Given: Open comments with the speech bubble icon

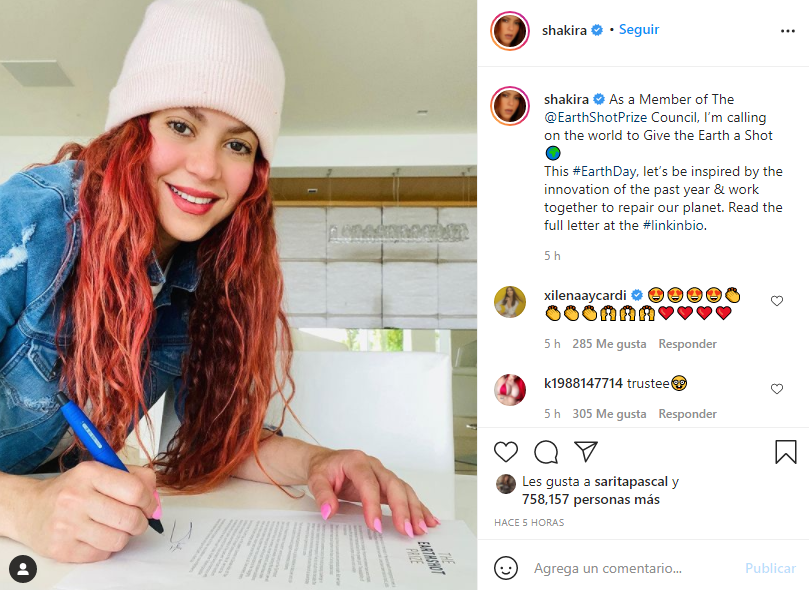Looking at the screenshot, I should [546, 452].
